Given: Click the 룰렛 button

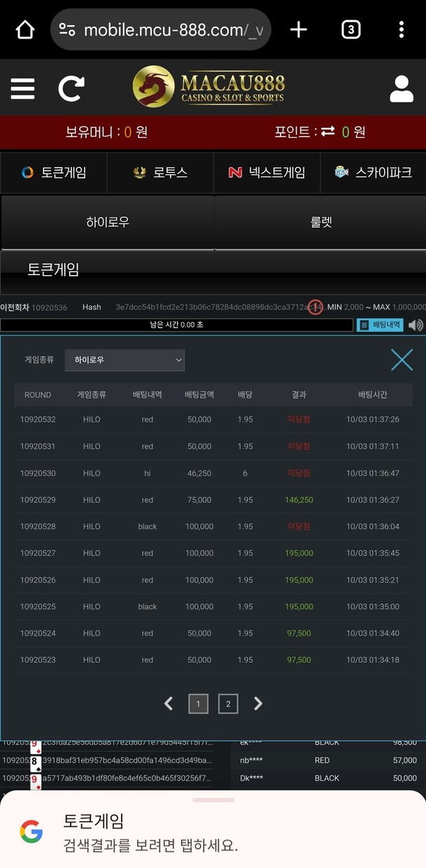Looking at the screenshot, I should pyautogui.click(x=320, y=223).
